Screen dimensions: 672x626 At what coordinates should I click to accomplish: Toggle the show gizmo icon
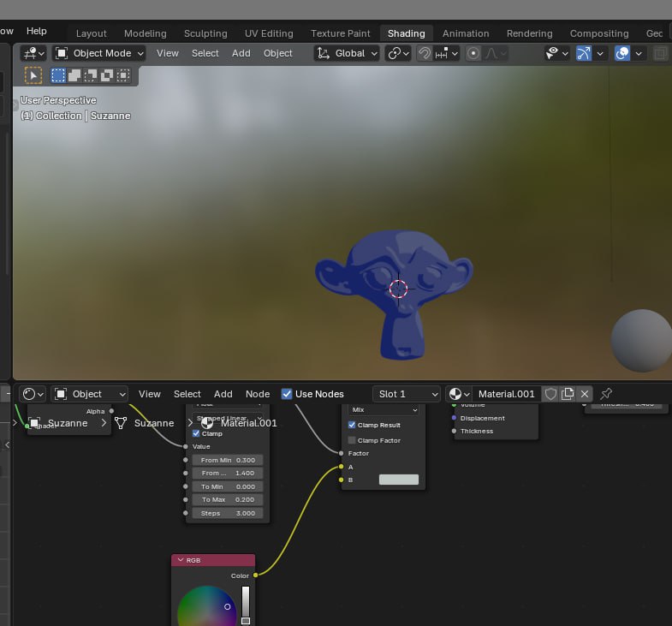point(583,53)
